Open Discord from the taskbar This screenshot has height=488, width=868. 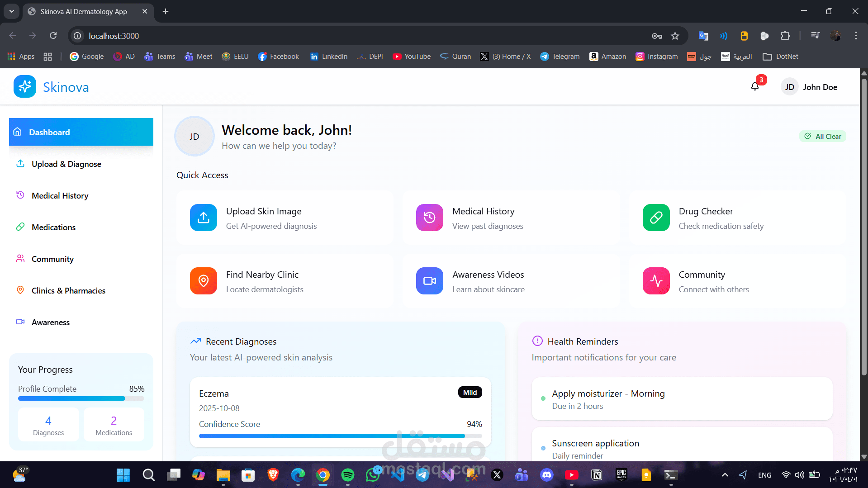point(547,475)
